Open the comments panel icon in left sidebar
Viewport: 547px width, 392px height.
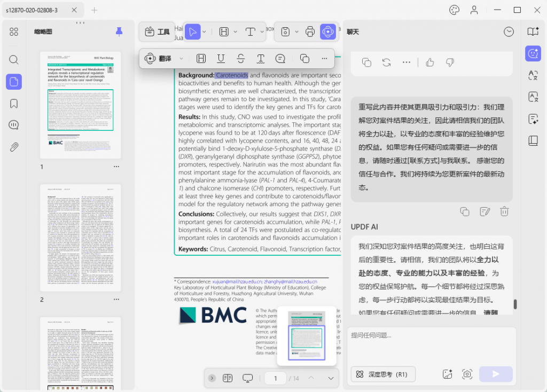pyautogui.click(x=13, y=125)
